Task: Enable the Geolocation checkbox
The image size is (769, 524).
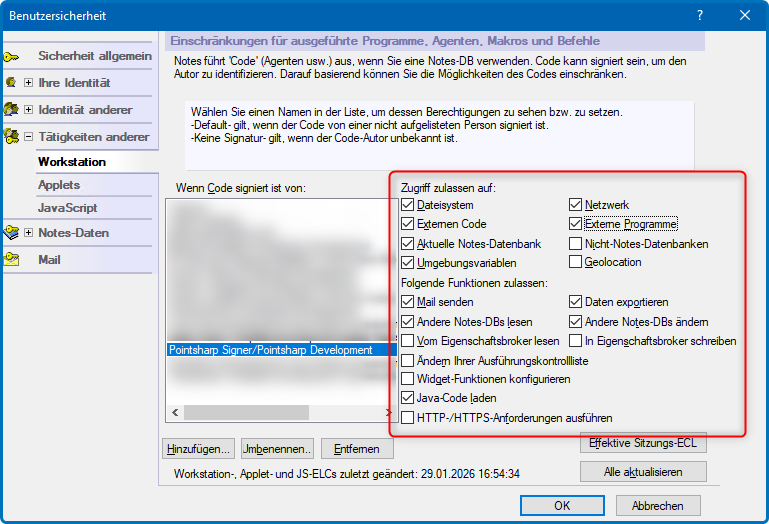Action: click(576, 262)
